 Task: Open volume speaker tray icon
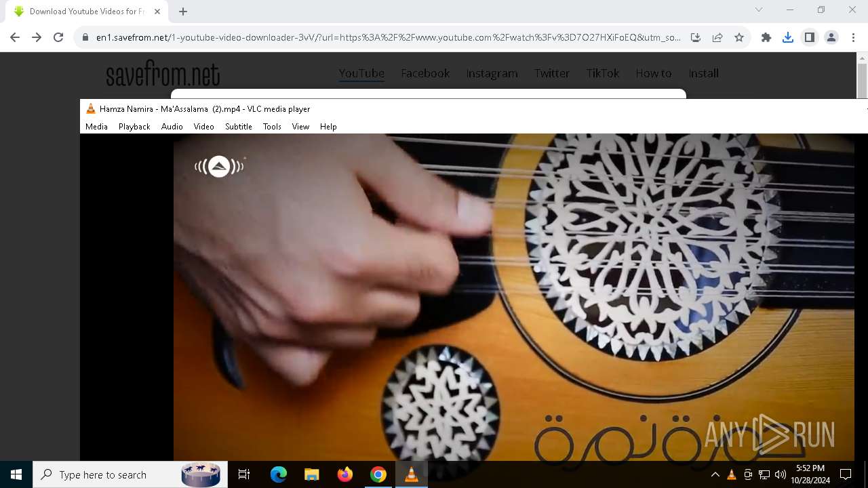781,474
